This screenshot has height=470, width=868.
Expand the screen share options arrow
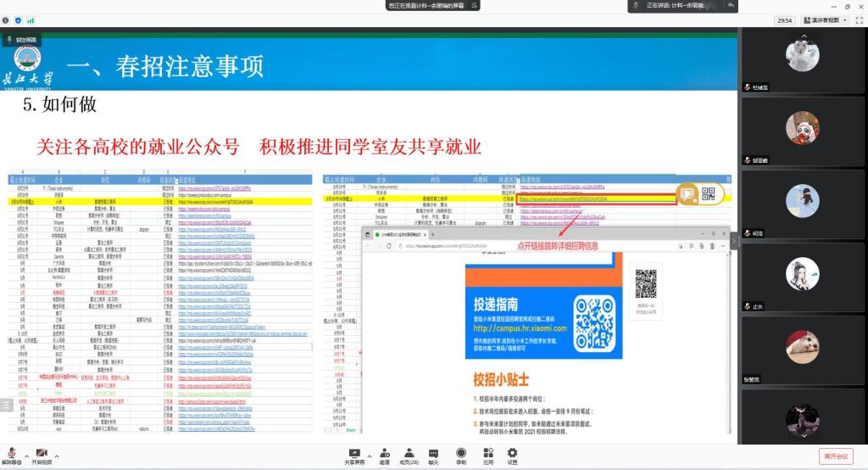(x=369, y=454)
